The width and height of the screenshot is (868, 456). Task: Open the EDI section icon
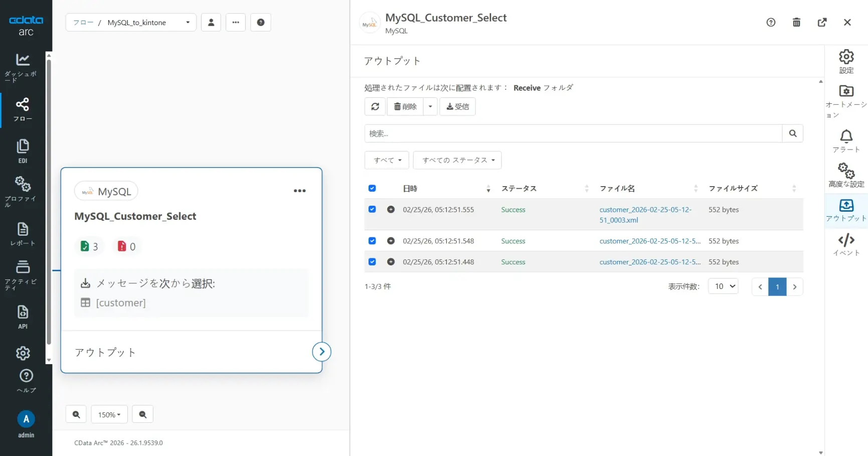23,150
